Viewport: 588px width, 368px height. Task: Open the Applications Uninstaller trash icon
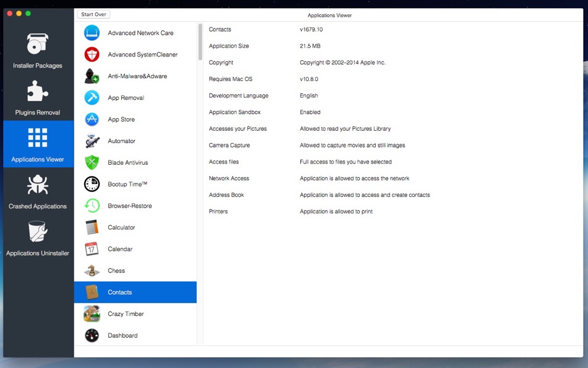point(38,231)
